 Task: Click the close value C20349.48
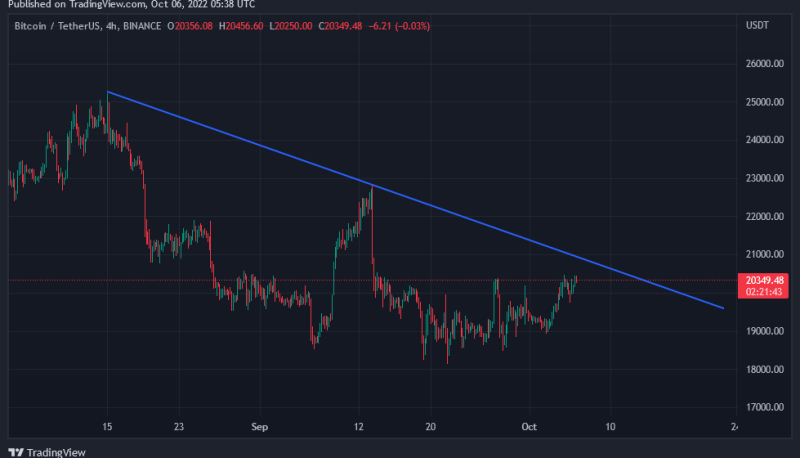pyautogui.click(x=340, y=26)
